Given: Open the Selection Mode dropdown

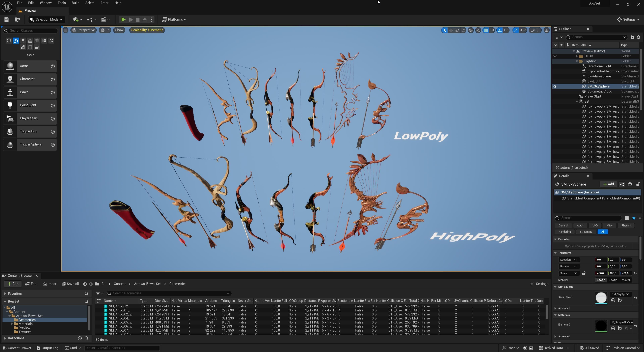Looking at the screenshot, I should (x=46, y=19).
